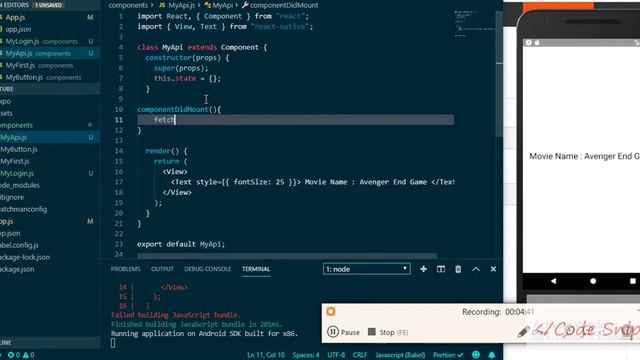The height and width of the screenshot is (360, 640).
Task: Expand the .expo folder in explorer
Action: tap(49, 101)
